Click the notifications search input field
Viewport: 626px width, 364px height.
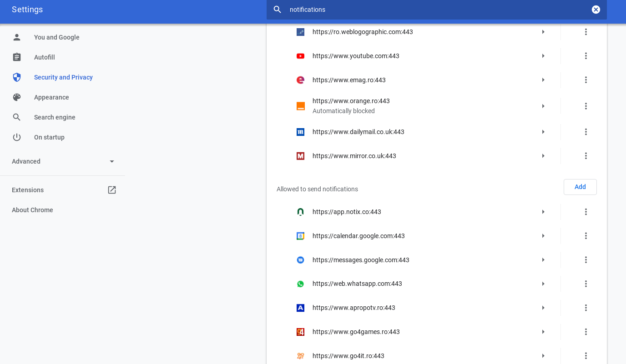point(437,10)
